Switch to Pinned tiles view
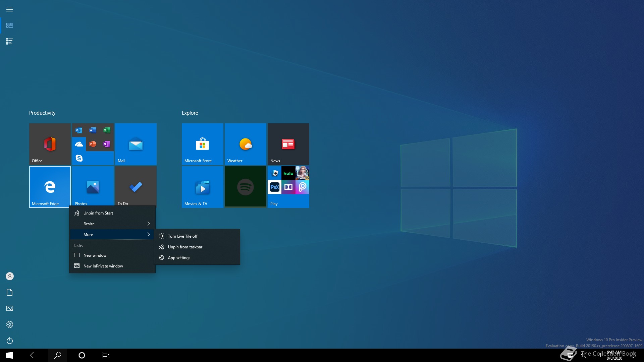 [10, 25]
